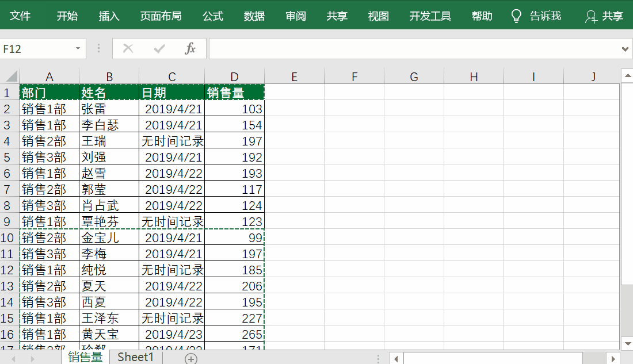Image resolution: width=633 pixels, height=364 pixels.
Task: Click the 共享 share person icon top right
Action: (592, 16)
